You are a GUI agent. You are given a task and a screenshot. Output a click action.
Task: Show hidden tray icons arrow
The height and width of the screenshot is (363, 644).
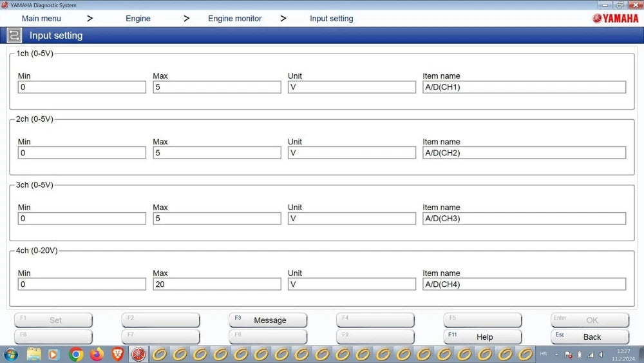557,355
